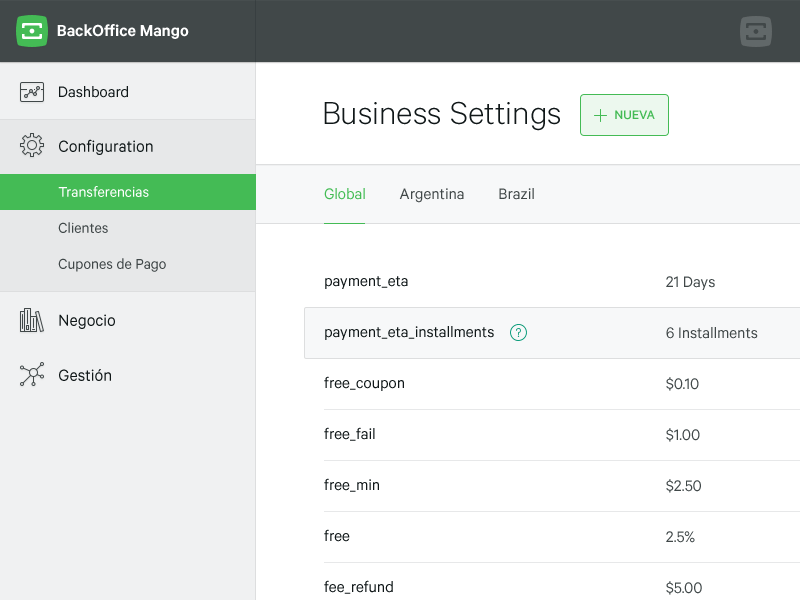The image size is (800, 600).
Task: Navigate to Clientes in the sidebar
Action: pos(83,228)
